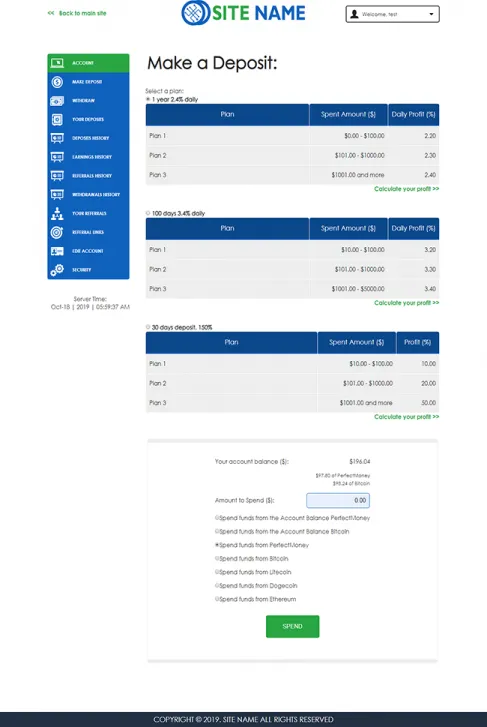Open the Welcome, test user dropdown

click(392, 14)
